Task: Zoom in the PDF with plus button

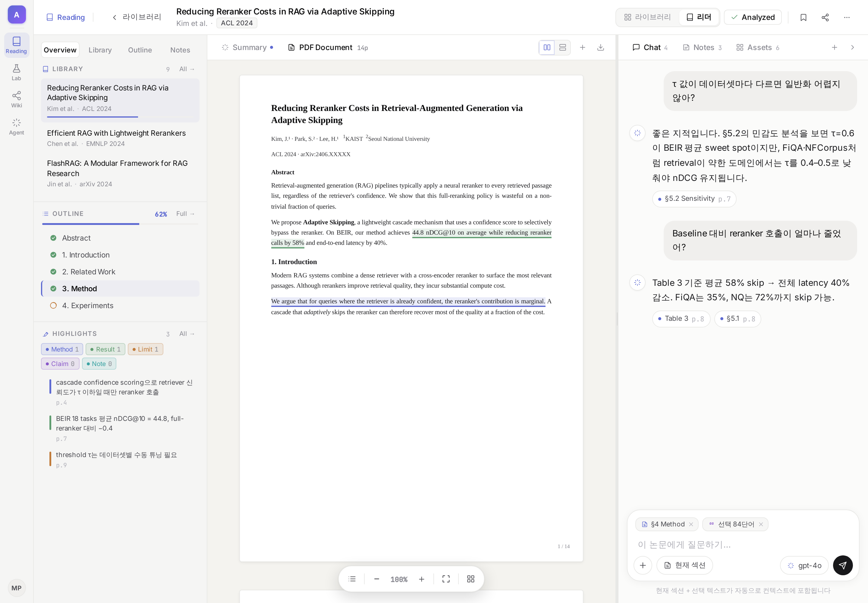Action: click(x=422, y=579)
